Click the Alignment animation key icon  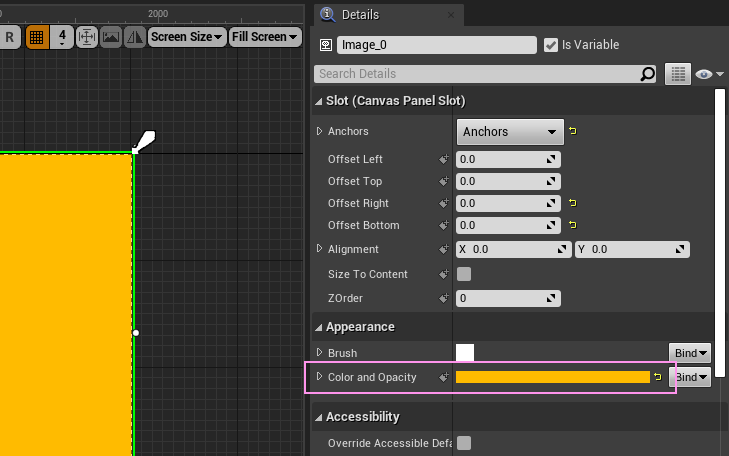tap(444, 250)
